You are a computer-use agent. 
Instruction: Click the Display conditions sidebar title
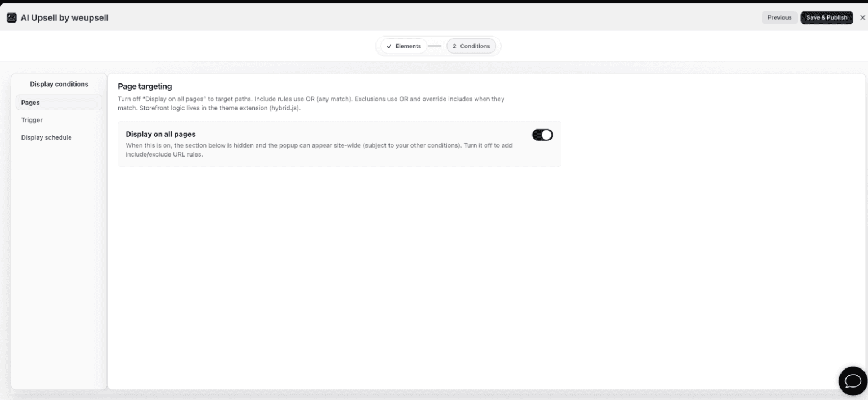coord(59,84)
